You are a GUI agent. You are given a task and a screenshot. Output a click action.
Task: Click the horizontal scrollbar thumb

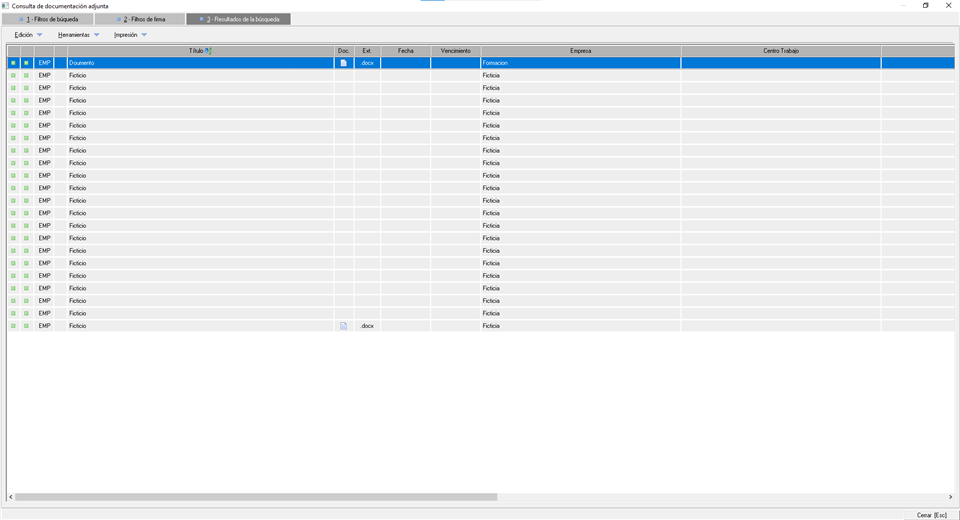(255, 497)
